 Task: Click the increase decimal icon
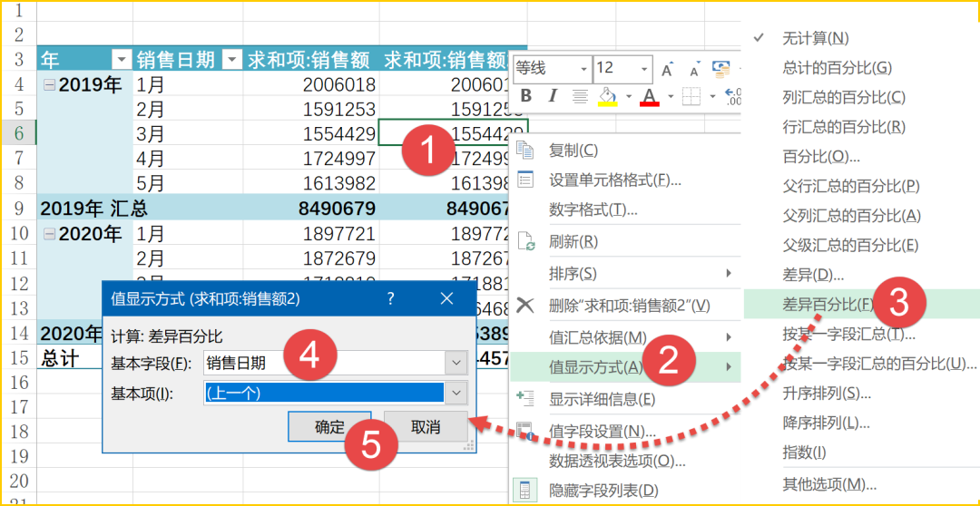[732, 96]
